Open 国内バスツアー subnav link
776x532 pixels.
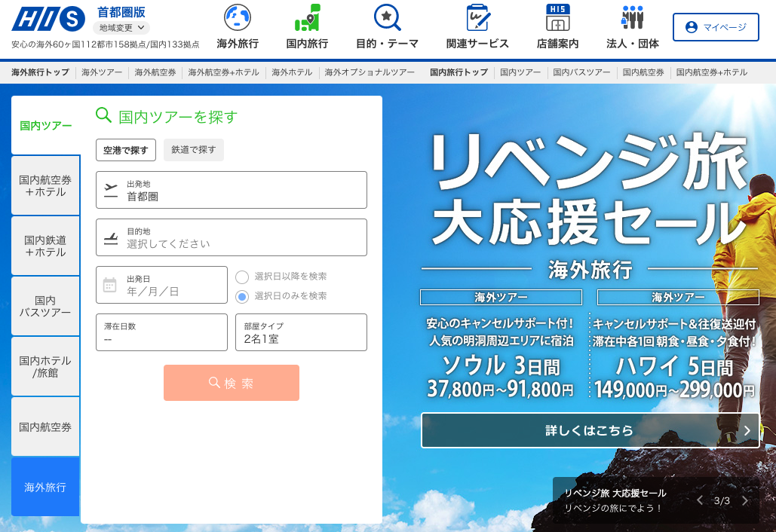[581, 72]
